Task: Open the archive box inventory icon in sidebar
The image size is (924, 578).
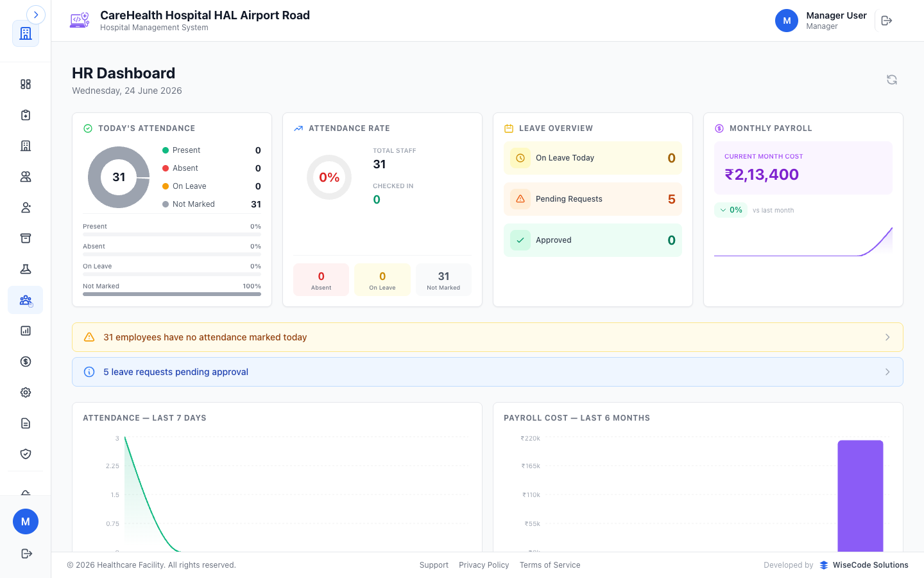Action: pos(26,238)
